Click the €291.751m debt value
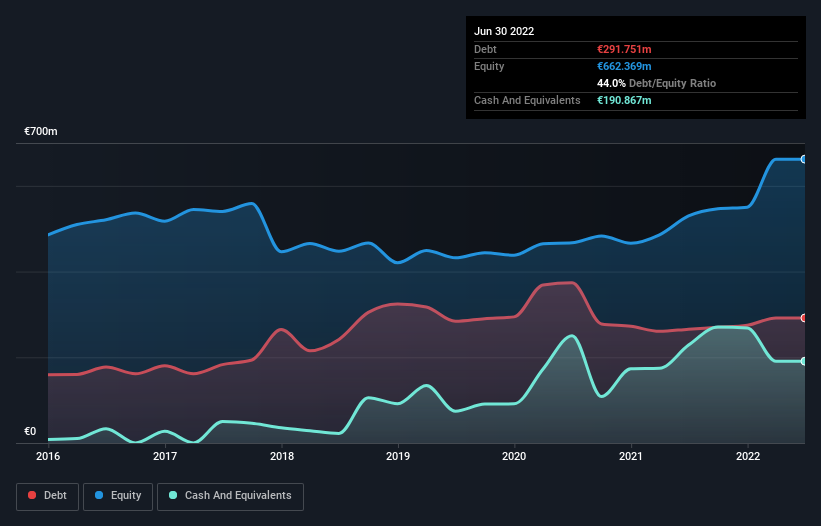This screenshot has height=526, width=821. point(624,49)
